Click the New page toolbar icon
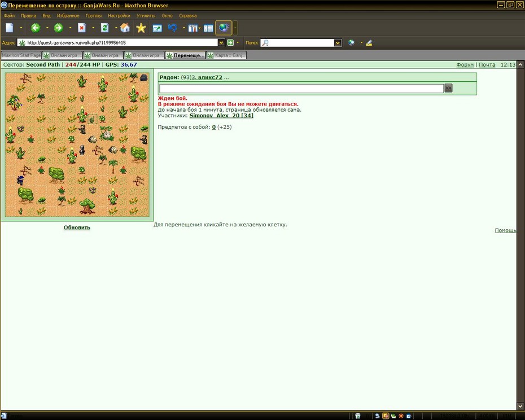This screenshot has height=420, width=525. pos(10,28)
